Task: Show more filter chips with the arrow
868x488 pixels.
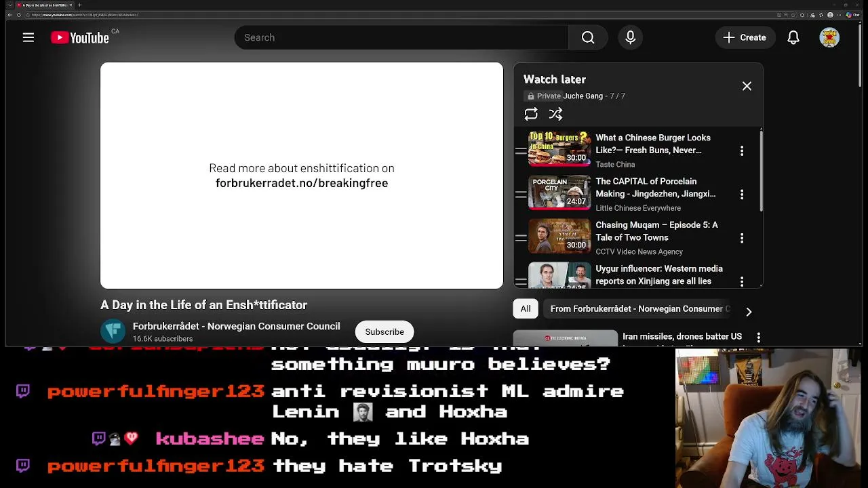Action: point(749,311)
